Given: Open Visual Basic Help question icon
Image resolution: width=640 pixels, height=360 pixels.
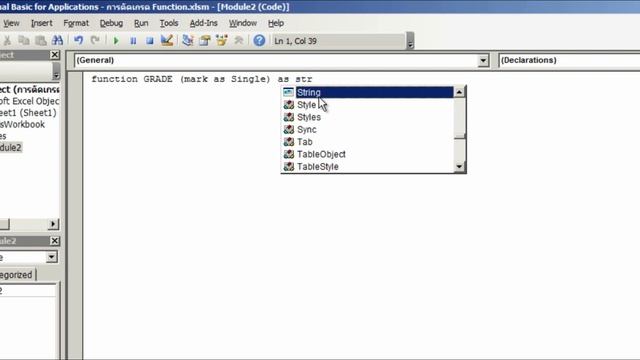Looking at the screenshot, I should (x=259, y=40).
